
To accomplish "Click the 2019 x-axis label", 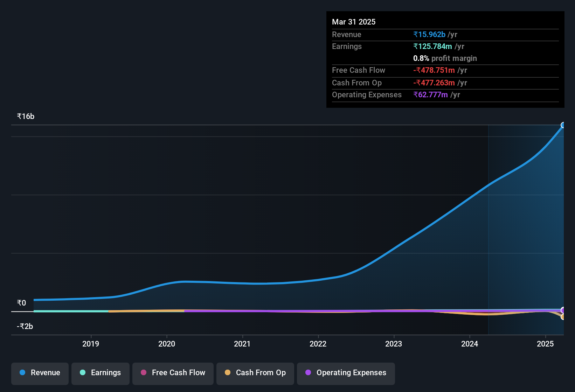I will point(91,344).
